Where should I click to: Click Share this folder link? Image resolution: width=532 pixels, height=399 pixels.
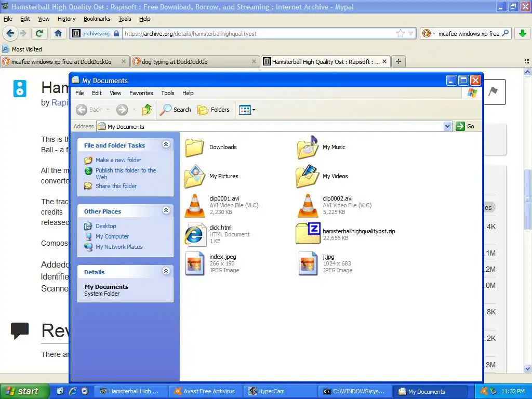click(116, 186)
